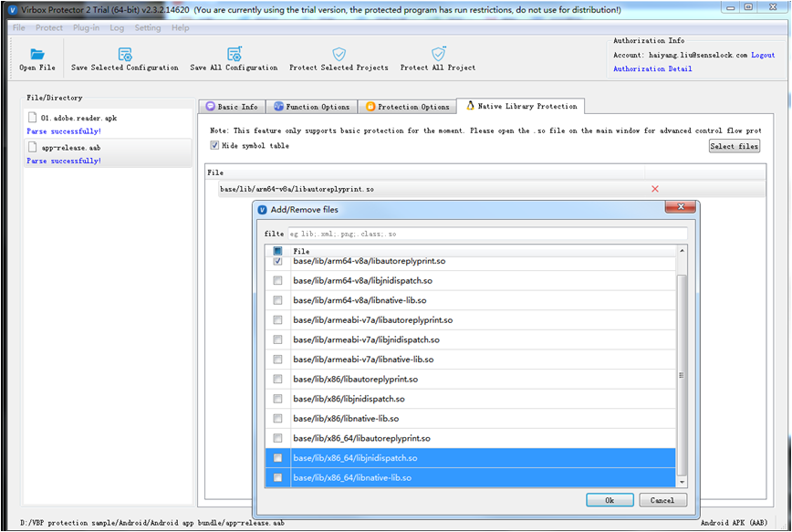Select base/lib/armeabi-v7a/libnative-lib.so row text
792x532 pixels.
pos(363,360)
